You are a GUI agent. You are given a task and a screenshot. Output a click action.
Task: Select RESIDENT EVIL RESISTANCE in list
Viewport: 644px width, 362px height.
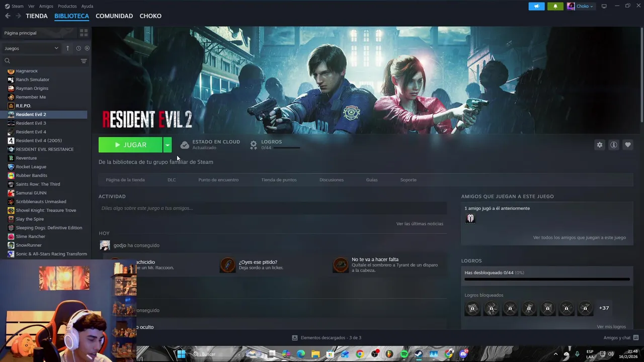tap(44, 149)
